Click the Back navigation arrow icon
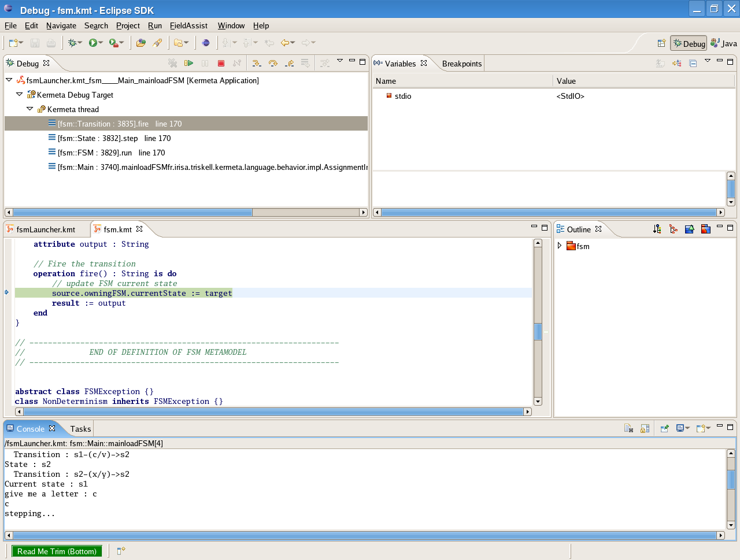The image size is (740, 560). coord(284,43)
